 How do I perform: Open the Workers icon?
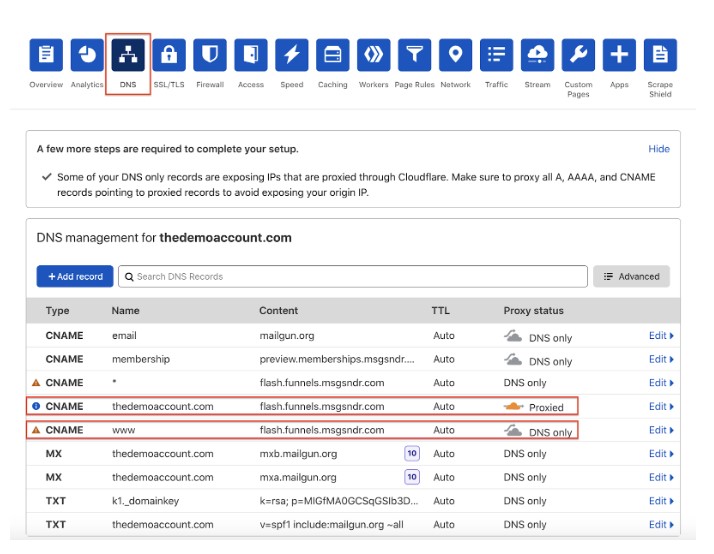374,55
